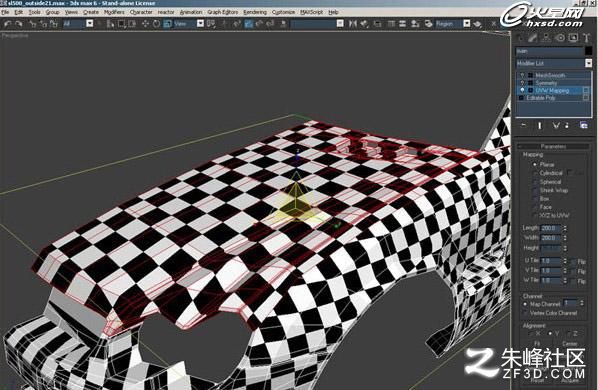Open the Motion command panel tab

click(x=560, y=37)
